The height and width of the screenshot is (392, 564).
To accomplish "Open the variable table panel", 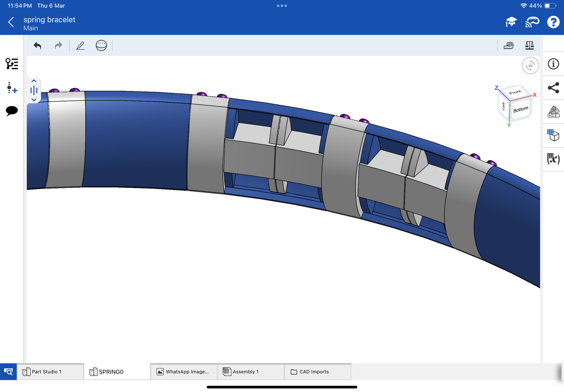I will click(x=553, y=159).
